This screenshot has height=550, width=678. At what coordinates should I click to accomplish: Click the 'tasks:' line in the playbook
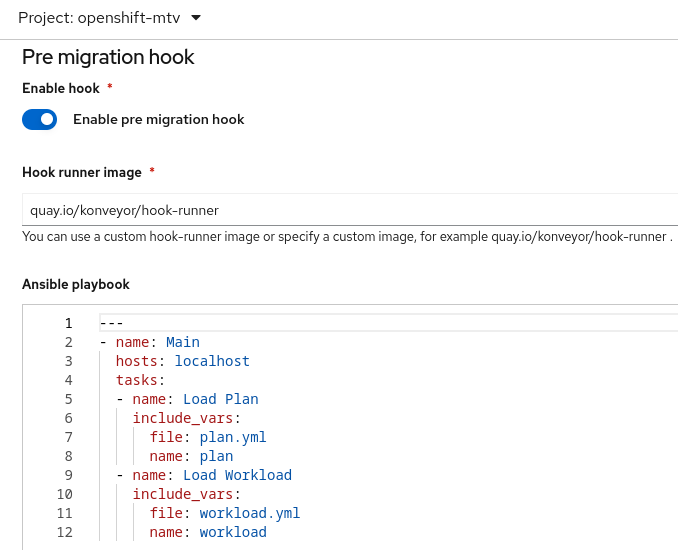click(140, 380)
